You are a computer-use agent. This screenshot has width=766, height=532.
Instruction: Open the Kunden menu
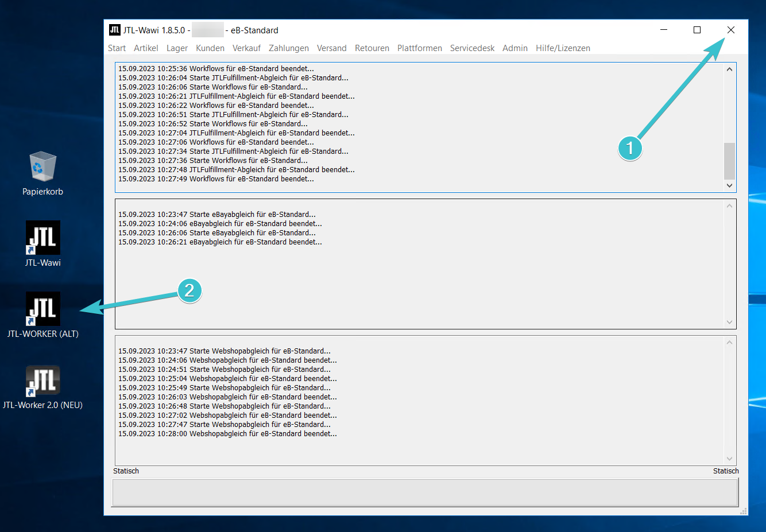tap(210, 48)
